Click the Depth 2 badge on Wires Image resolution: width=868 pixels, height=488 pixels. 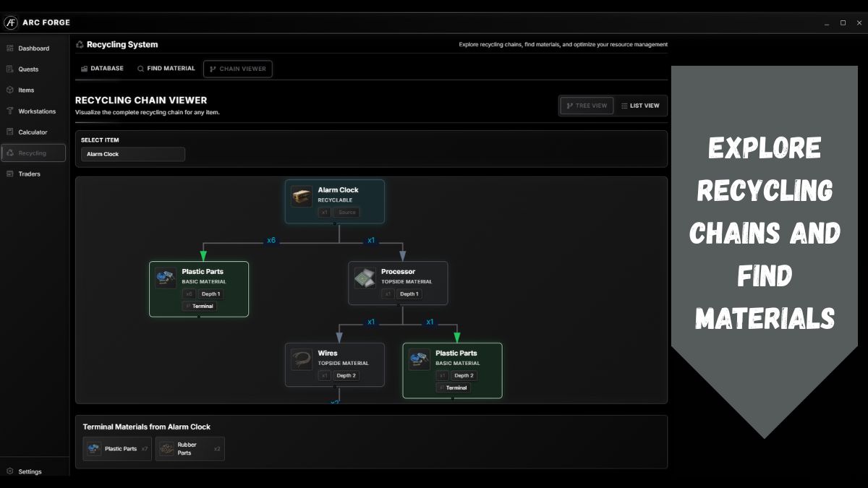click(346, 376)
